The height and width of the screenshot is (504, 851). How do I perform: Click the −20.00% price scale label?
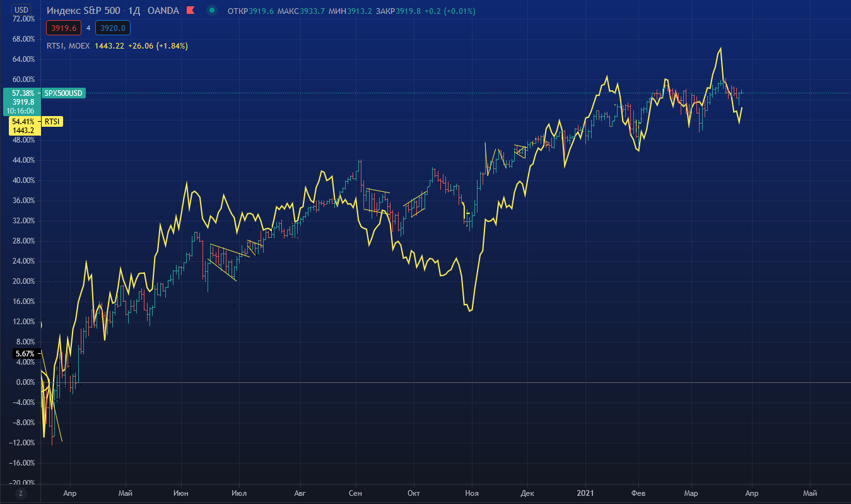[x=21, y=483]
